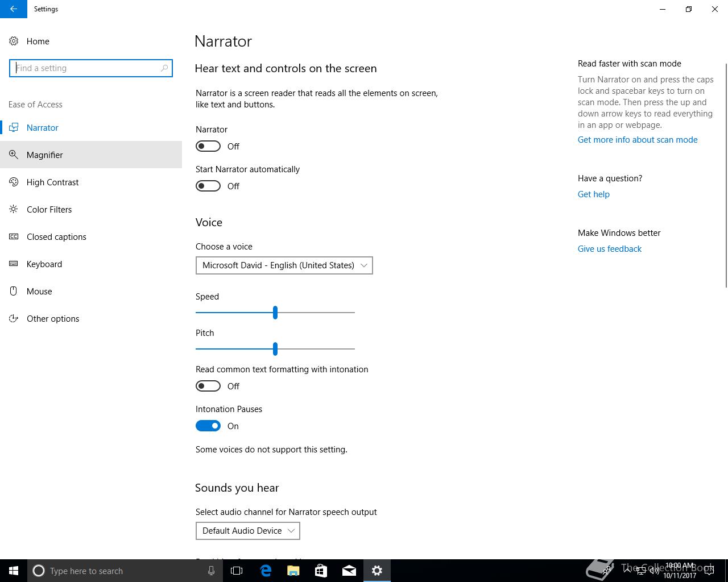The height and width of the screenshot is (582, 728).
Task: Click the back arrow in Settings
Action: point(14,9)
